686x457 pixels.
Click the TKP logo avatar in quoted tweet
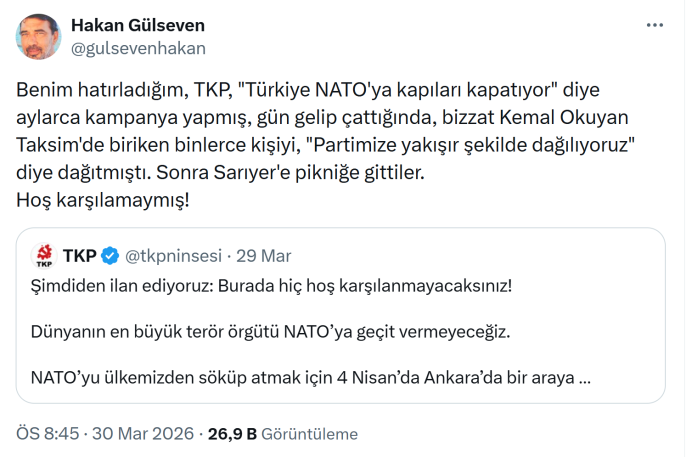tap(44, 255)
